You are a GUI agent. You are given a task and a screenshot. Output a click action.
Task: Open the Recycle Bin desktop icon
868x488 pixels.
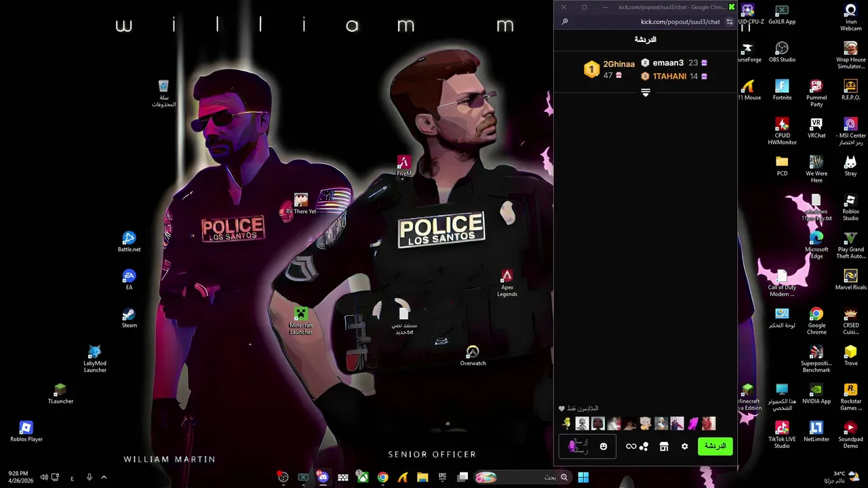tap(163, 94)
